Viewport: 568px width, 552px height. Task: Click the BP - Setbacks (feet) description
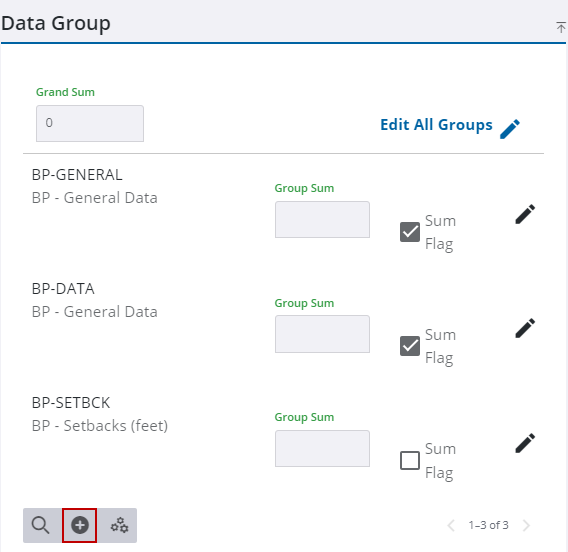coord(100,426)
